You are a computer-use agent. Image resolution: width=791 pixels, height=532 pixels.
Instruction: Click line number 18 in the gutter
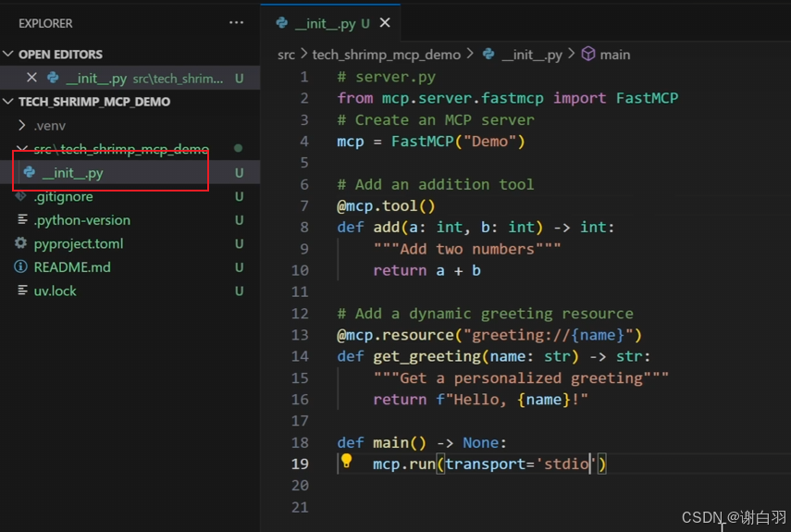[x=300, y=443]
